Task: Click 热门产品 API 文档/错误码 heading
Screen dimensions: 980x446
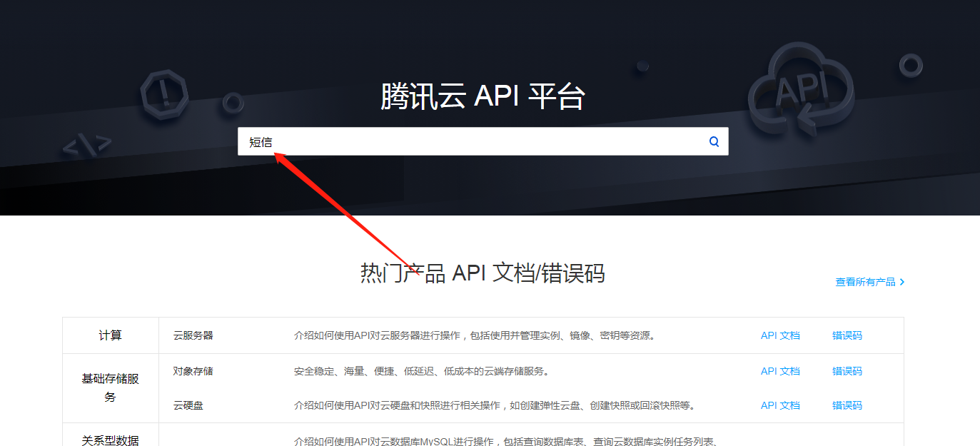Action: [483, 273]
